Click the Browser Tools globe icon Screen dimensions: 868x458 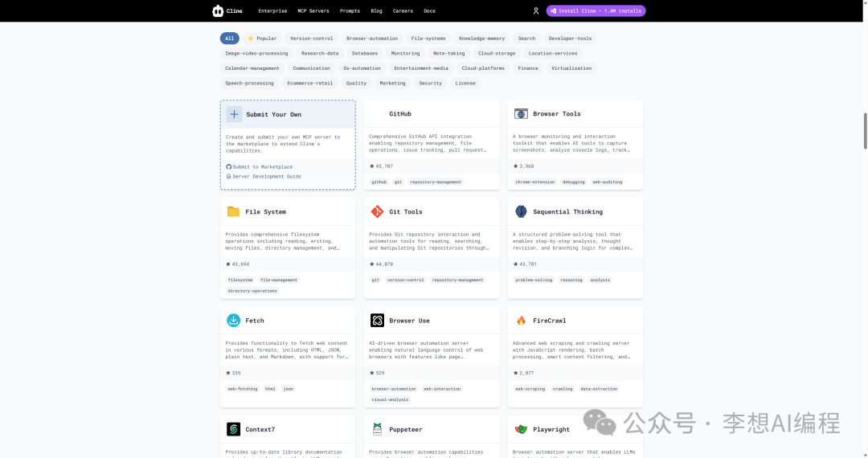pyautogui.click(x=521, y=114)
